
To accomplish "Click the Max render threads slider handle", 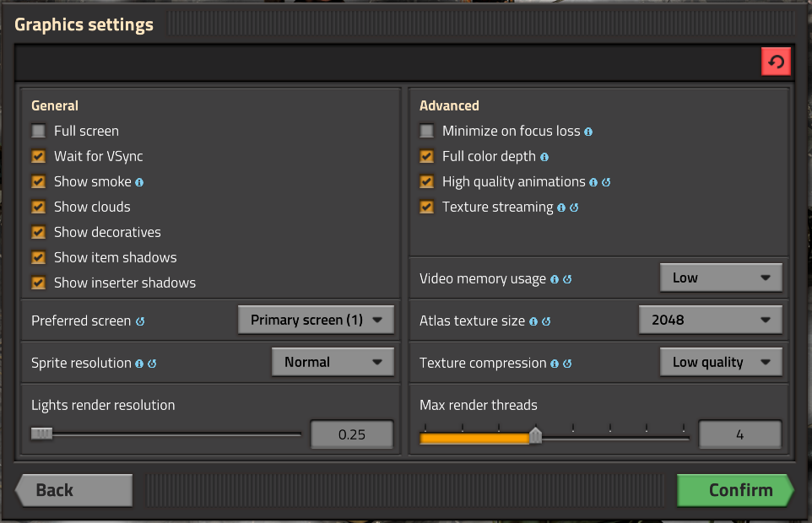I will (x=535, y=435).
